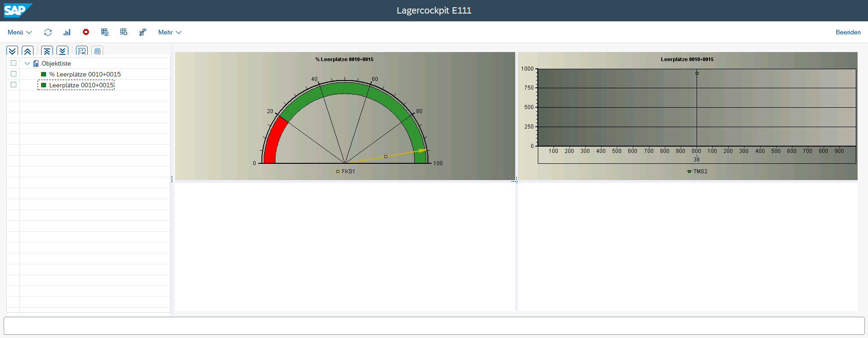Image resolution: width=868 pixels, height=338 pixels.
Task: Click the status message bar at bottom
Action: click(x=434, y=326)
